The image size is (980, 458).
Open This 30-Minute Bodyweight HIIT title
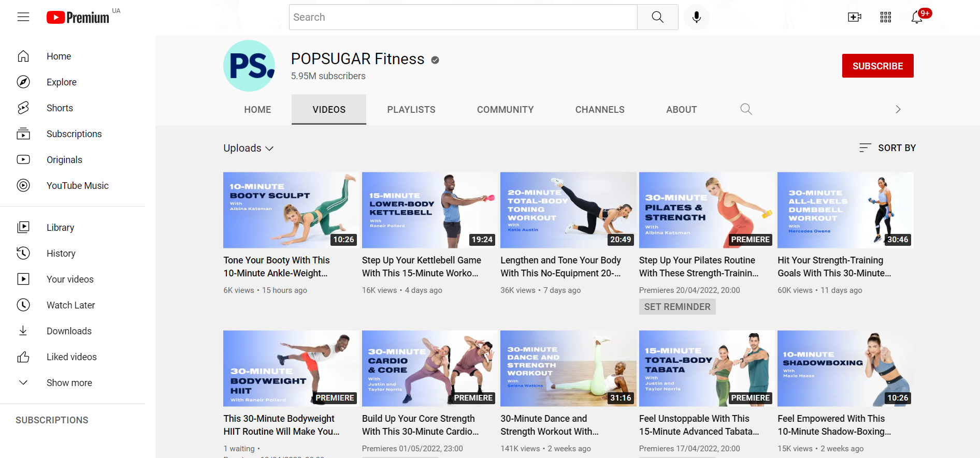(x=281, y=425)
